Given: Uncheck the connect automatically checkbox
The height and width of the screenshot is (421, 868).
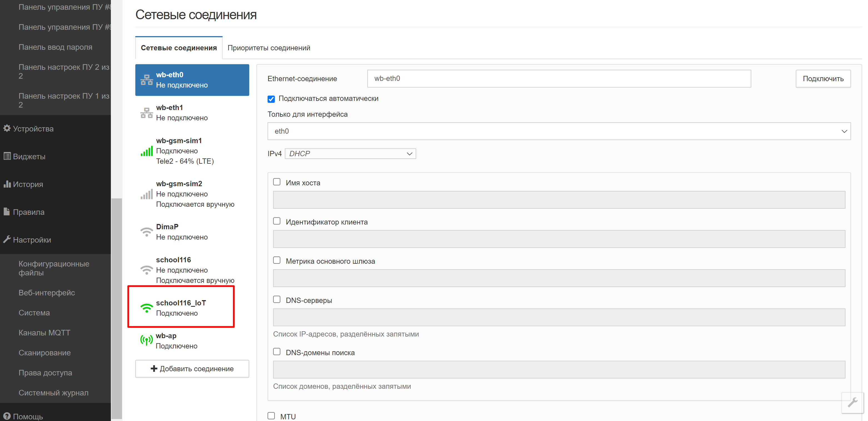Looking at the screenshot, I should 271,99.
